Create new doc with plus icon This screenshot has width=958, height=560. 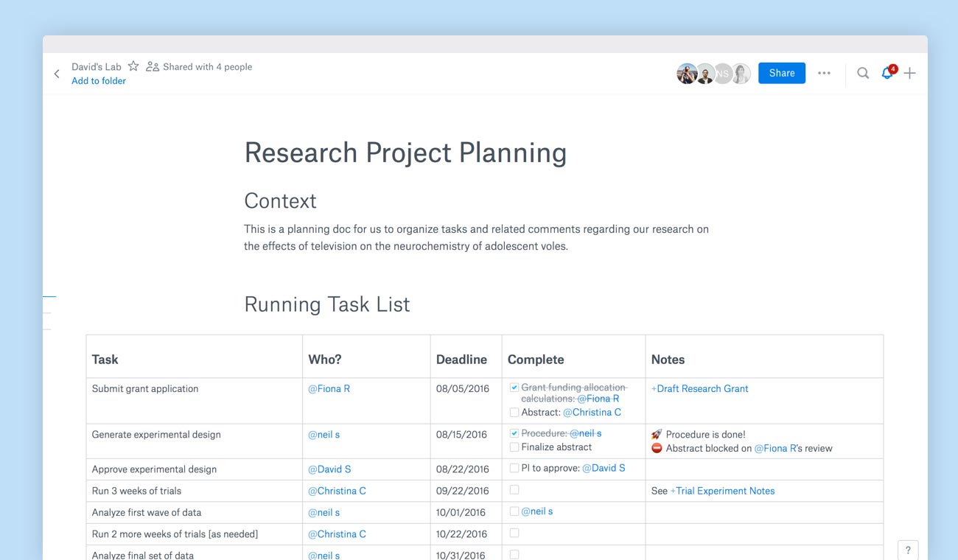[x=910, y=73]
